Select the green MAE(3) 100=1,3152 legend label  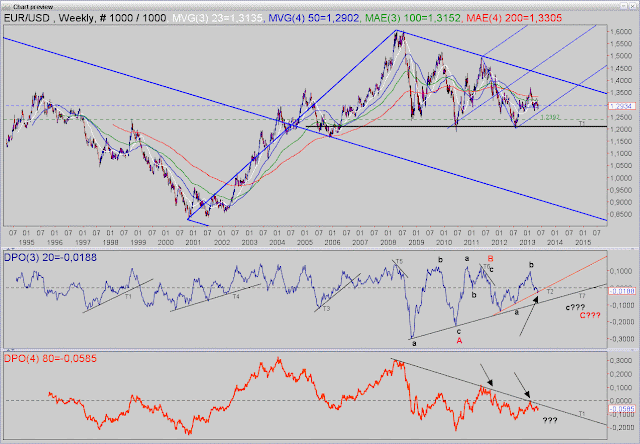click(413, 18)
